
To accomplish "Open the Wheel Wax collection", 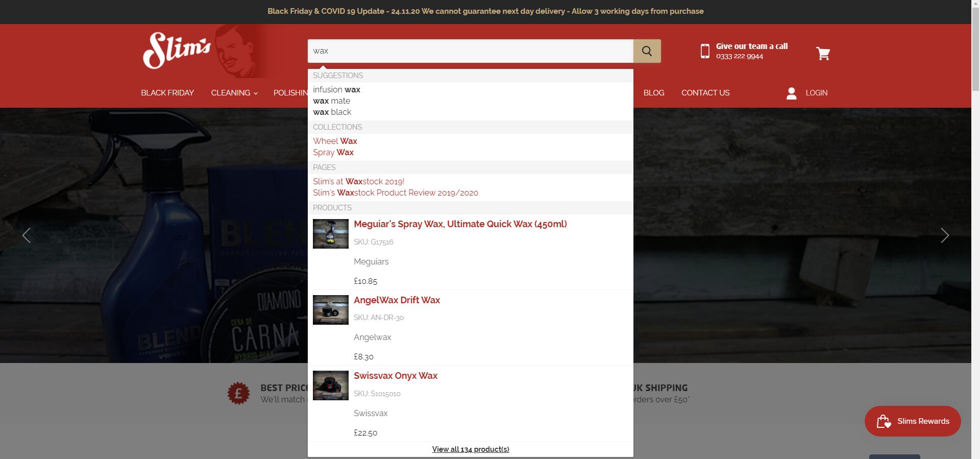I will click(x=335, y=141).
